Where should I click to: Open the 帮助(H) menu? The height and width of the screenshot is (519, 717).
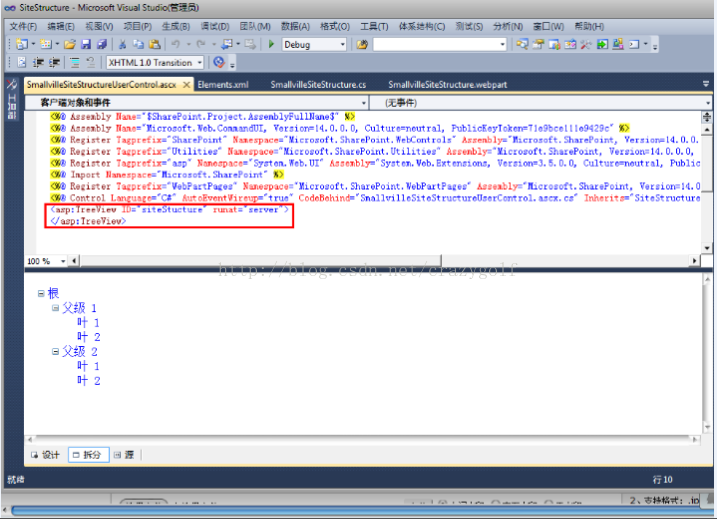coord(589,27)
